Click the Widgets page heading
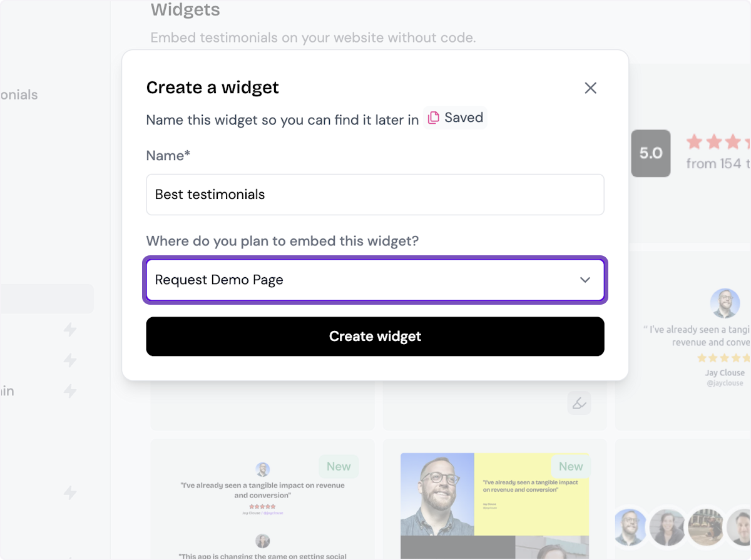 pyautogui.click(x=185, y=10)
